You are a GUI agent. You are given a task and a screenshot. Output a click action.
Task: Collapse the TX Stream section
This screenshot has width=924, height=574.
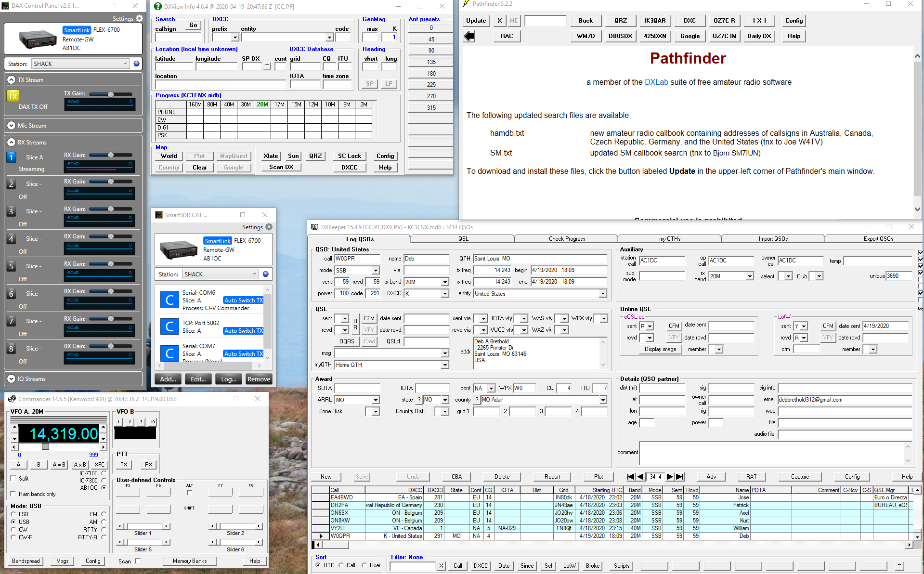(x=12, y=80)
